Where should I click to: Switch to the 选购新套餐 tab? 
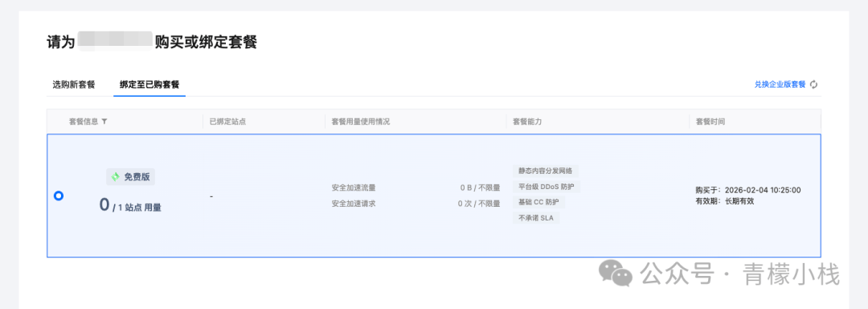point(74,84)
